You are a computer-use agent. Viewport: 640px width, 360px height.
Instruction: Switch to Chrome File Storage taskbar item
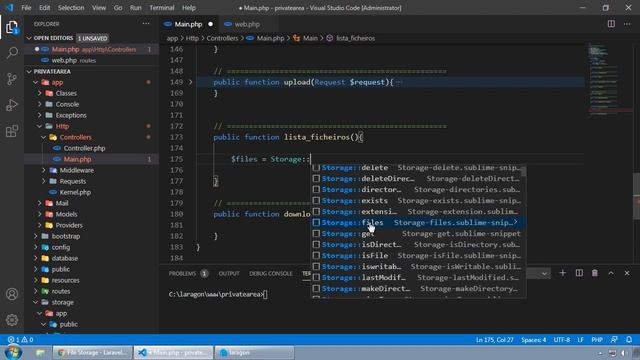coord(93,352)
